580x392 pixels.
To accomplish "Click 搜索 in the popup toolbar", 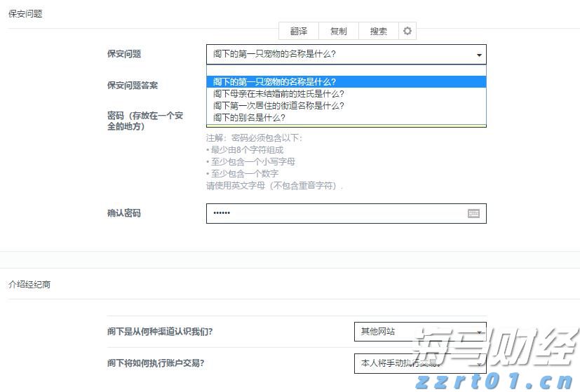I will coord(378,31).
